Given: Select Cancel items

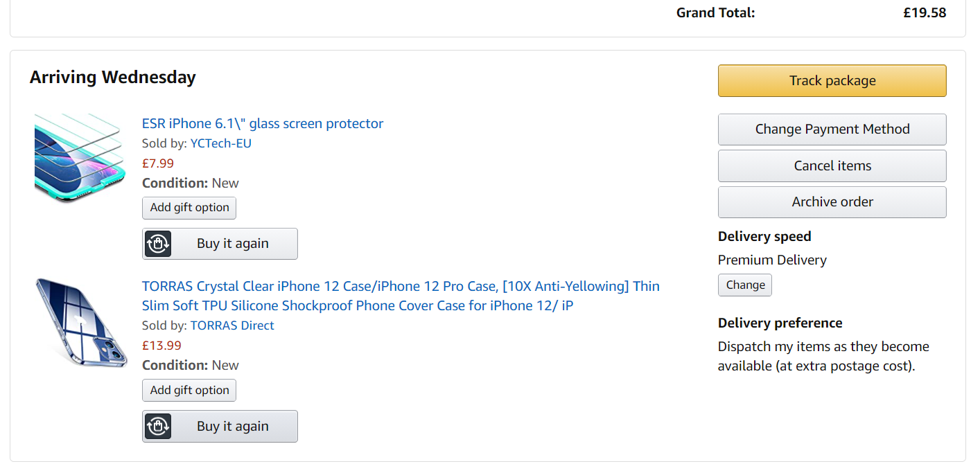Looking at the screenshot, I should [832, 166].
